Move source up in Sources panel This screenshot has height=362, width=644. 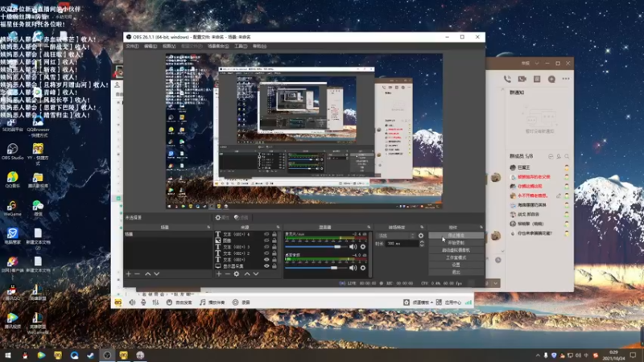click(247, 274)
